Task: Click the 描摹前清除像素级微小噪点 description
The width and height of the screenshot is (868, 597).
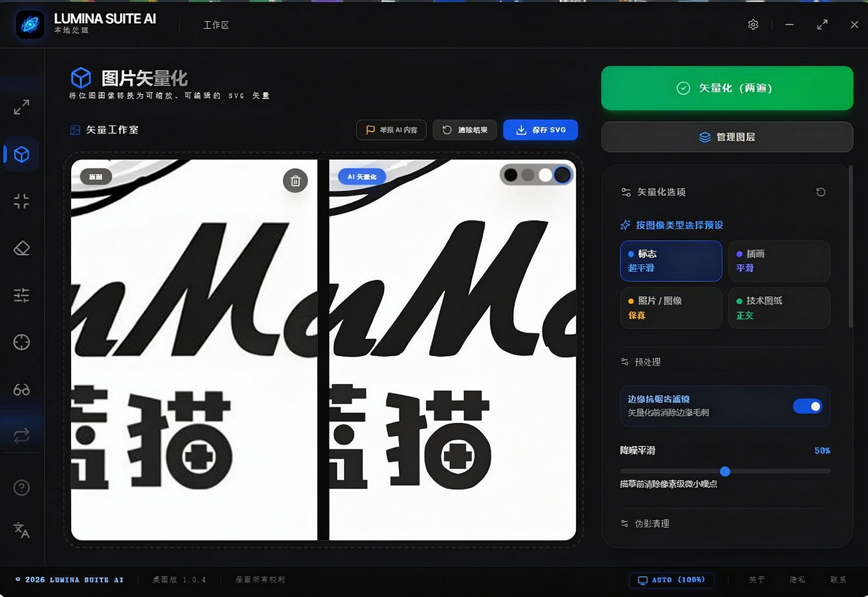Action: tap(668, 484)
